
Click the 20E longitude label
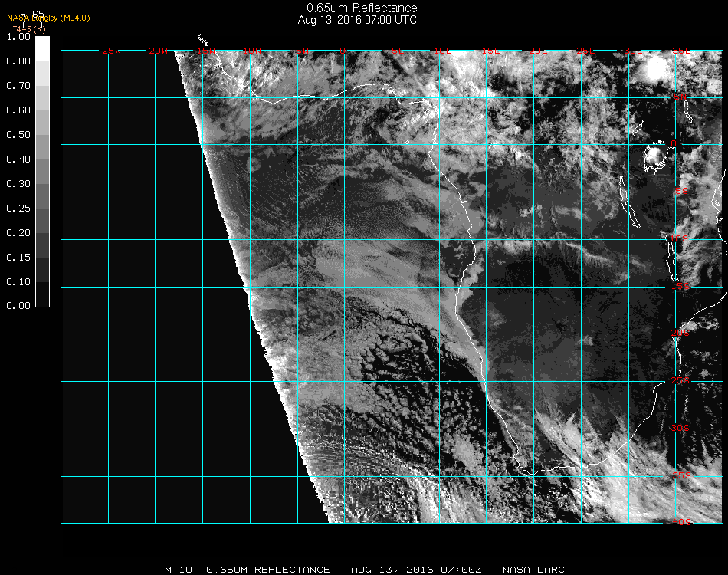coord(538,51)
